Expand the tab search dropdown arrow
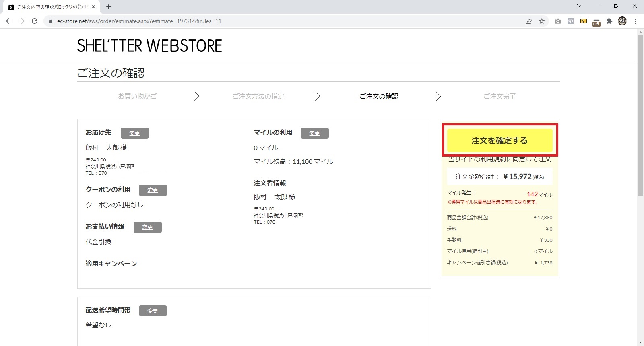644x346 pixels. tap(579, 6)
